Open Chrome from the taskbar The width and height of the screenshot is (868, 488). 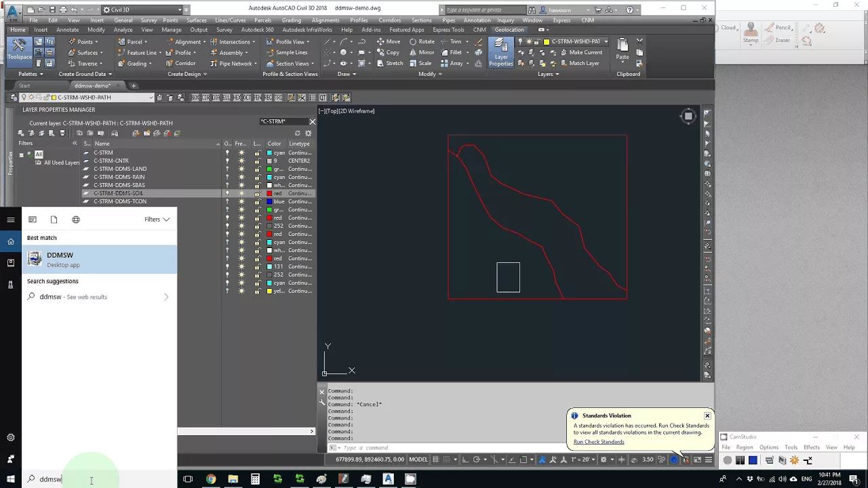click(x=211, y=479)
